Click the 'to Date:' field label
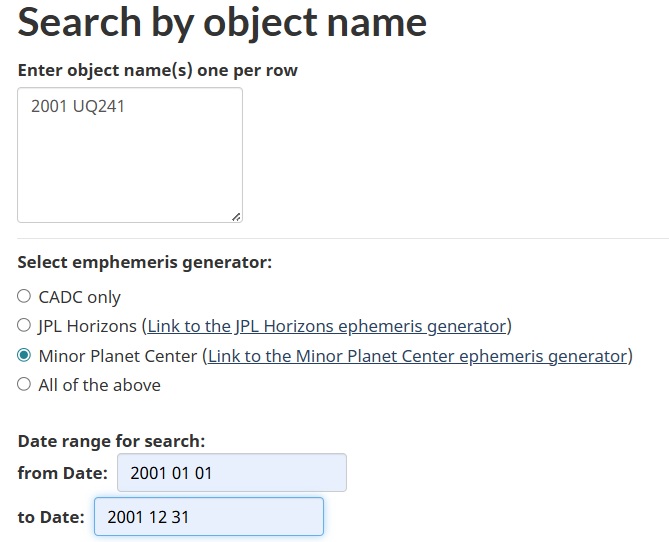This screenshot has width=669, height=542. (51, 517)
